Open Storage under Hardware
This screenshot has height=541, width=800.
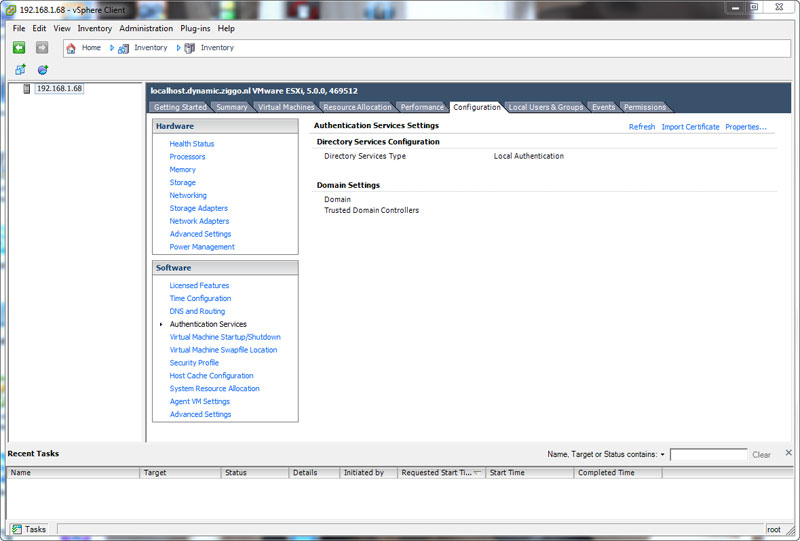pos(183,182)
